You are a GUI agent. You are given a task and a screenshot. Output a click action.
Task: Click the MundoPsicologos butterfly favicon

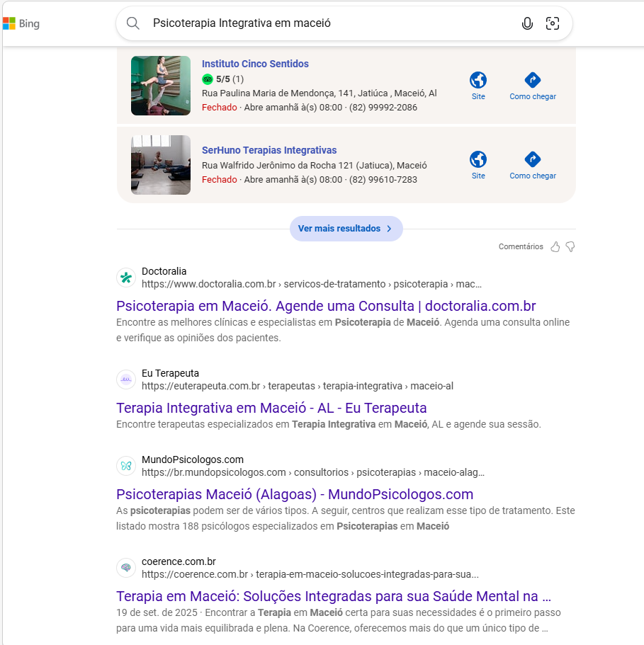pos(126,466)
